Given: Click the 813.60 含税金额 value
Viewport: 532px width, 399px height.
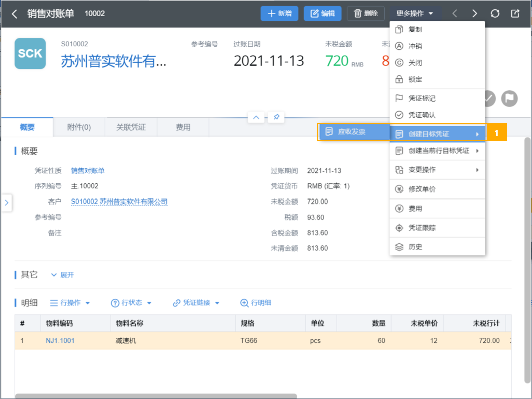Looking at the screenshot, I should tap(317, 233).
